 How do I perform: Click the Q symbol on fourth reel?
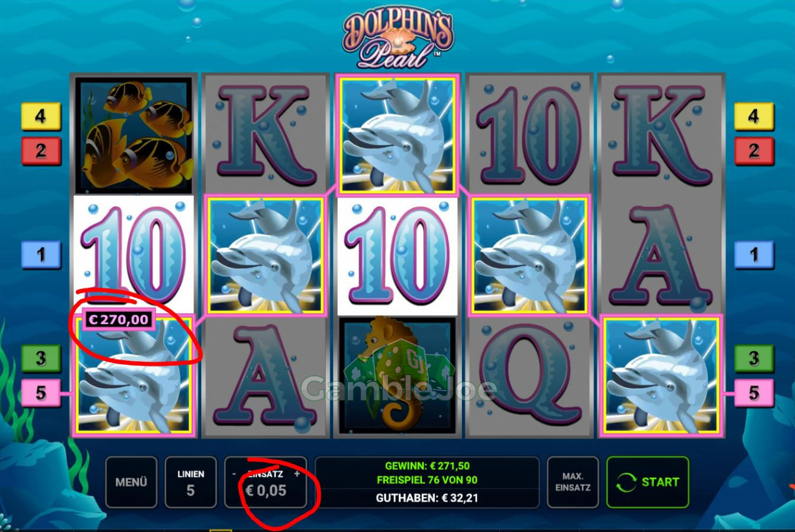[529, 375]
